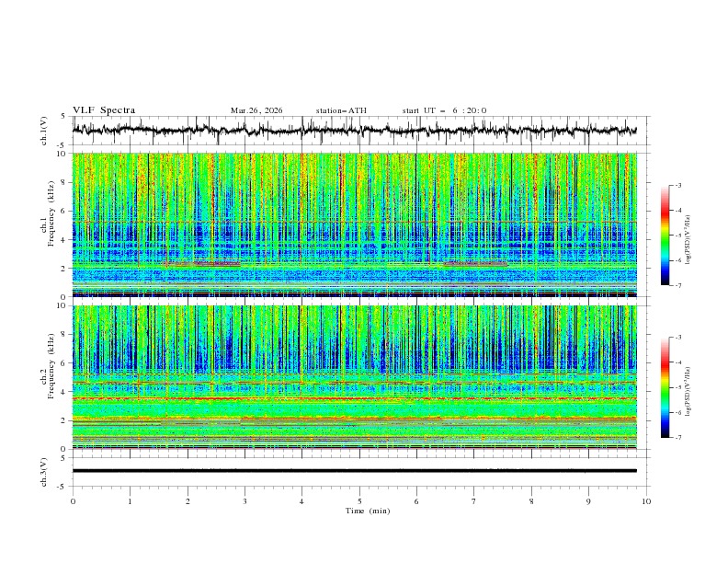Click time axis tick label '5'
This screenshot has height=563, width=728.
click(x=359, y=501)
